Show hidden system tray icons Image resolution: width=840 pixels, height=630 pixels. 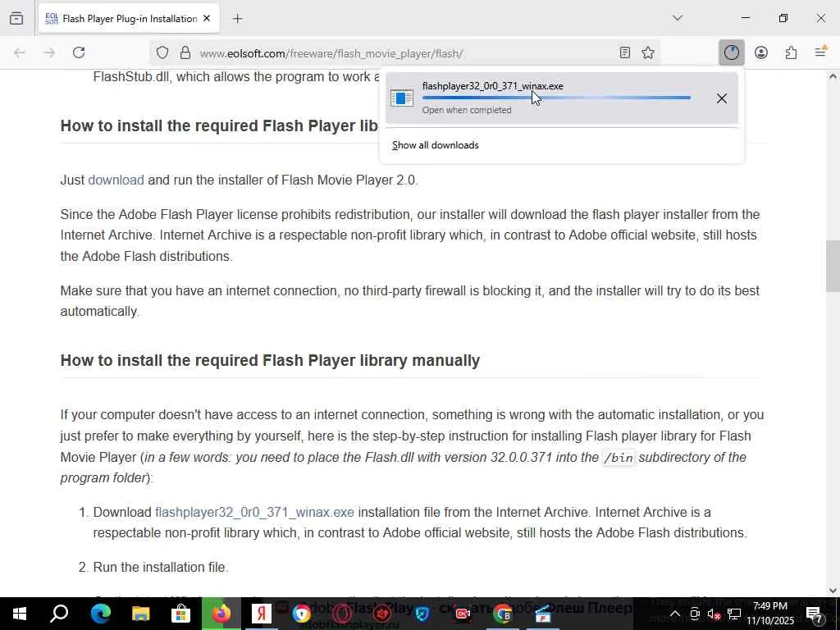[x=675, y=614]
